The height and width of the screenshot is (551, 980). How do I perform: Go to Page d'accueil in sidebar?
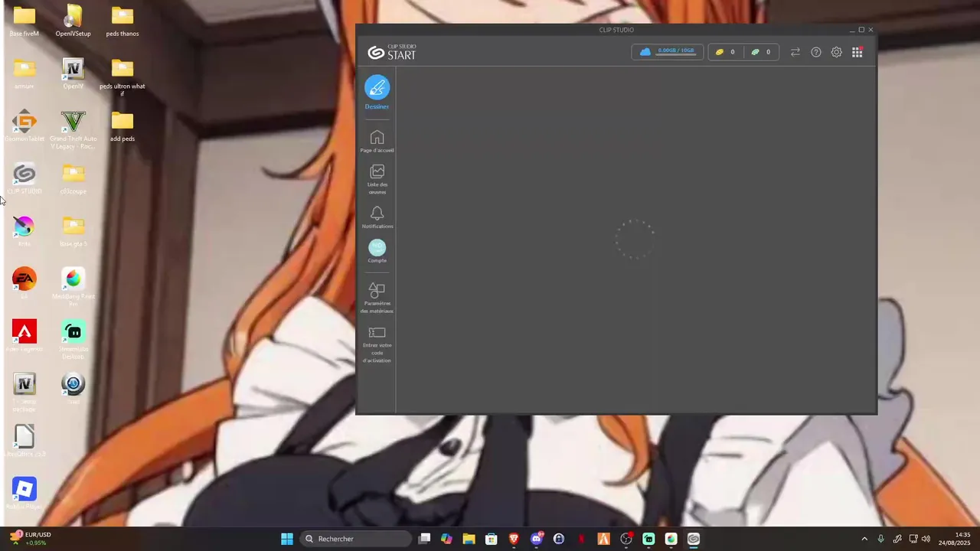377,142
